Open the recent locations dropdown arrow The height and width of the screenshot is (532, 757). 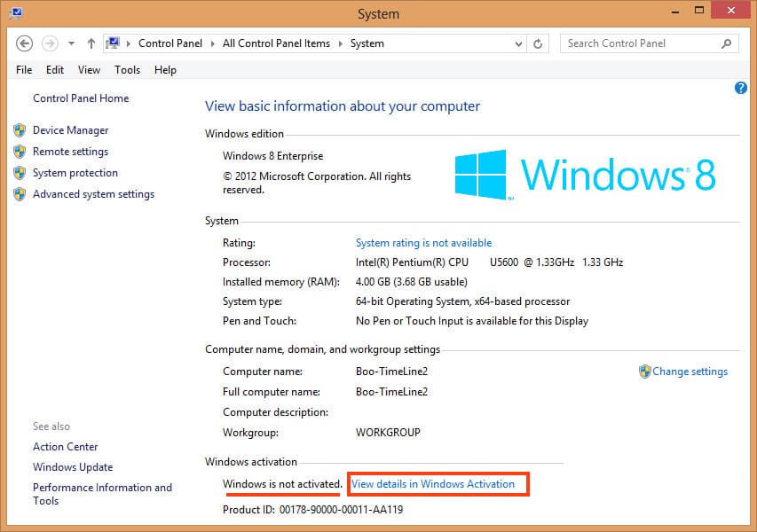click(x=71, y=43)
